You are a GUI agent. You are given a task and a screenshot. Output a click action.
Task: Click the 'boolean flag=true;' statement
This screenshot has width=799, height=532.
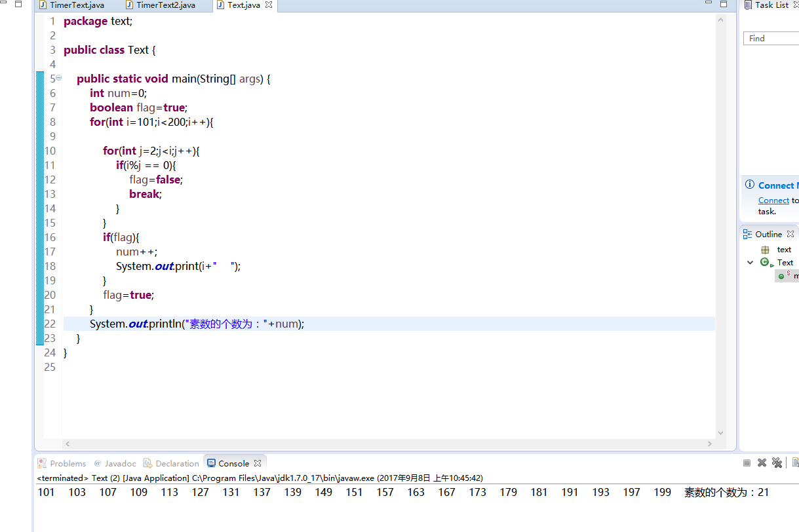pos(139,107)
